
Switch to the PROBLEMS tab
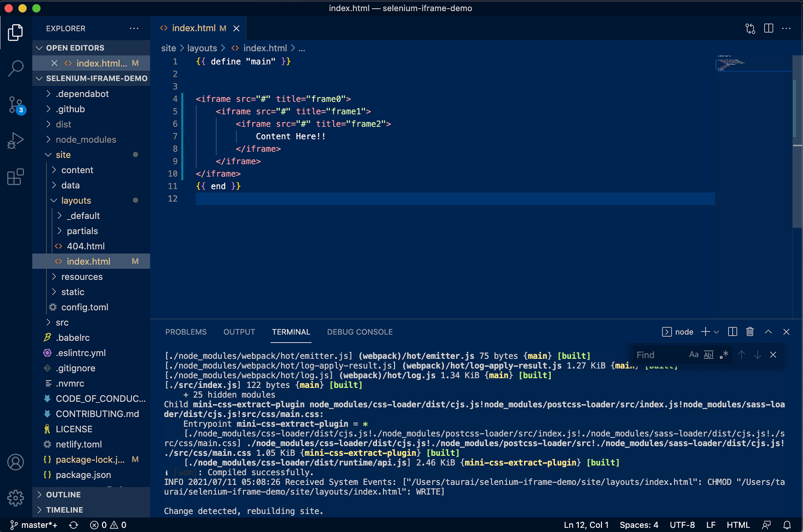pyautogui.click(x=186, y=332)
